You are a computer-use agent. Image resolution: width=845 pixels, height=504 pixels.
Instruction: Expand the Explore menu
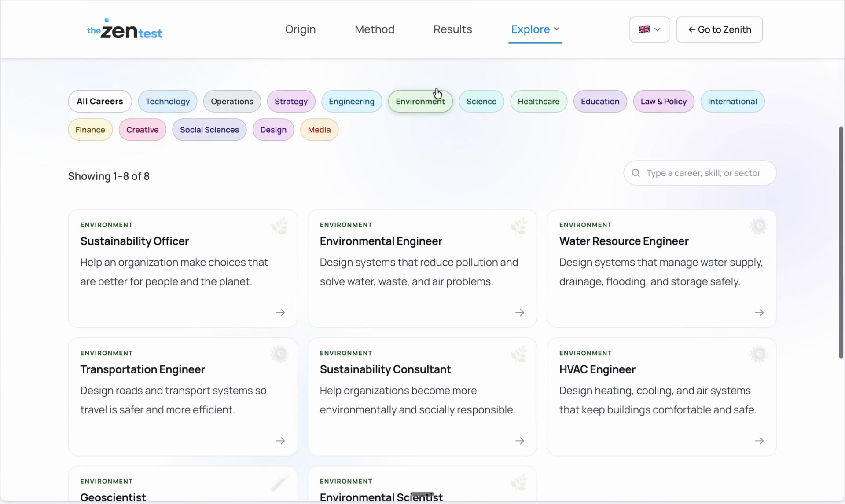click(x=535, y=29)
